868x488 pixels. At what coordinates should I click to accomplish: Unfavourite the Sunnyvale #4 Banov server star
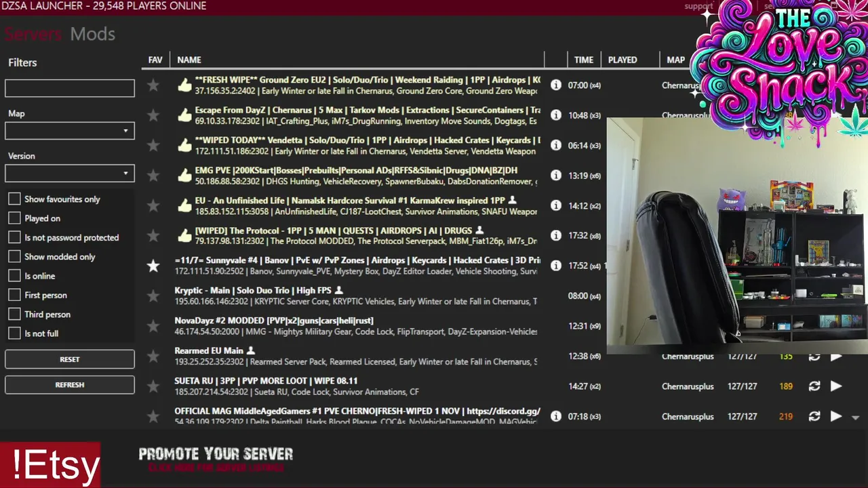(153, 266)
